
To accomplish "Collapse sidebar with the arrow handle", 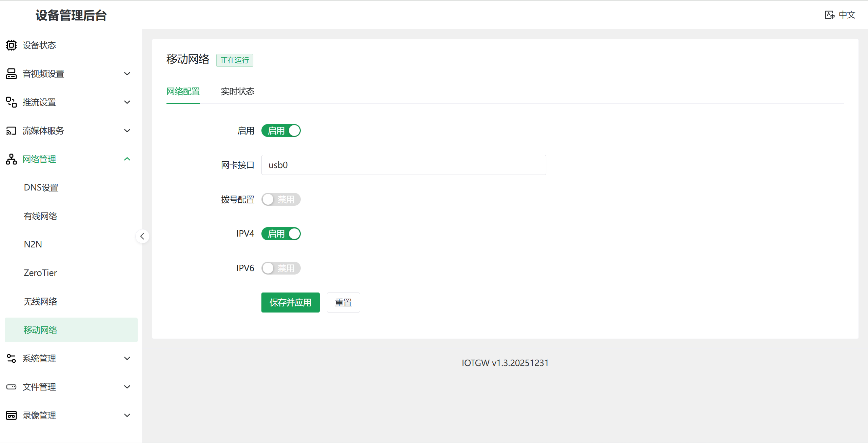I will (x=142, y=236).
